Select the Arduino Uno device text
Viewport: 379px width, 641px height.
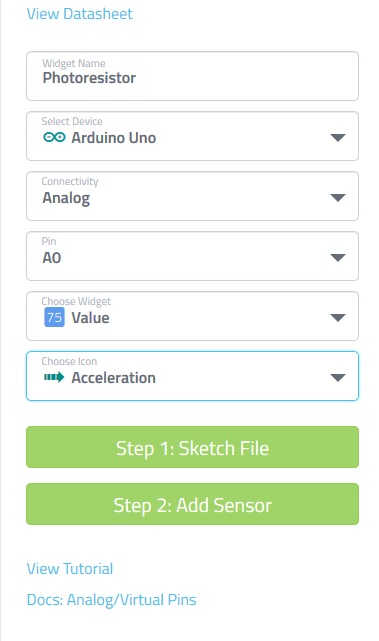pos(114,138)
